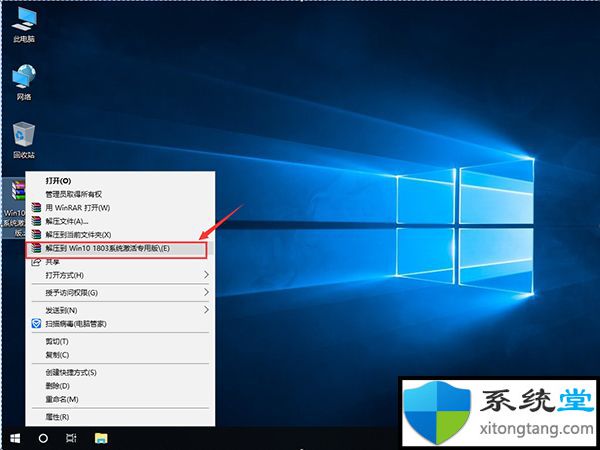Viewport: 600px width, 450px height.
Task: Select the This PC desktop icon
Action: click(24, 24)
